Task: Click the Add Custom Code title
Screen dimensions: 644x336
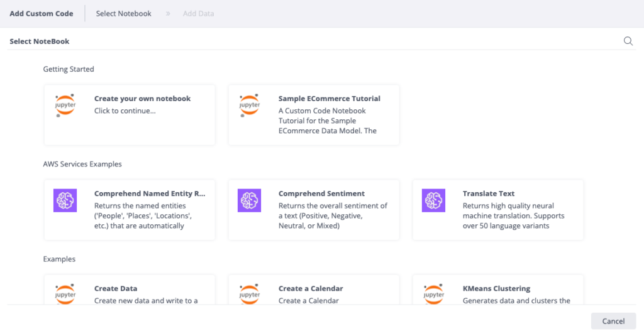Action: click(42, 14)
